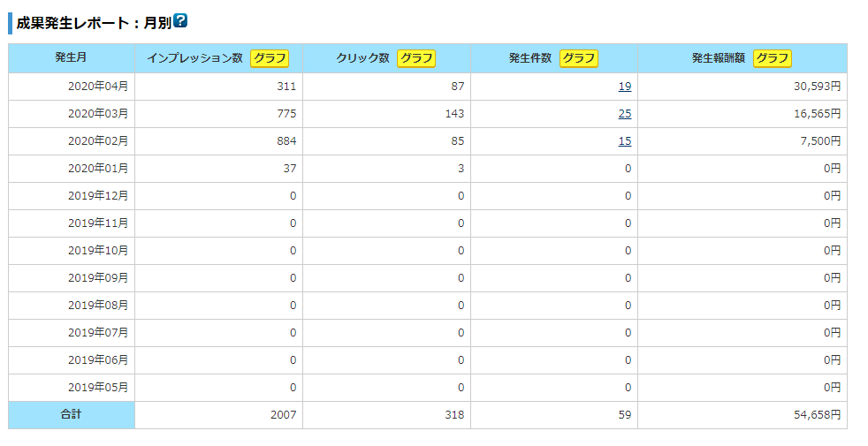Click the 発生月 column header
Image resolution: width=868 pixels, height=446 pixels.
pyautogui.click(x=71, y=57)
